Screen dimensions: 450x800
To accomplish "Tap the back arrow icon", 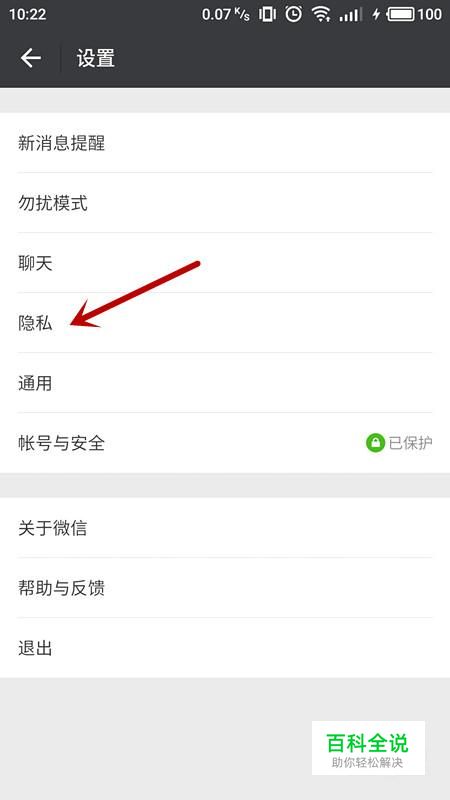I will tap(31, 58).
